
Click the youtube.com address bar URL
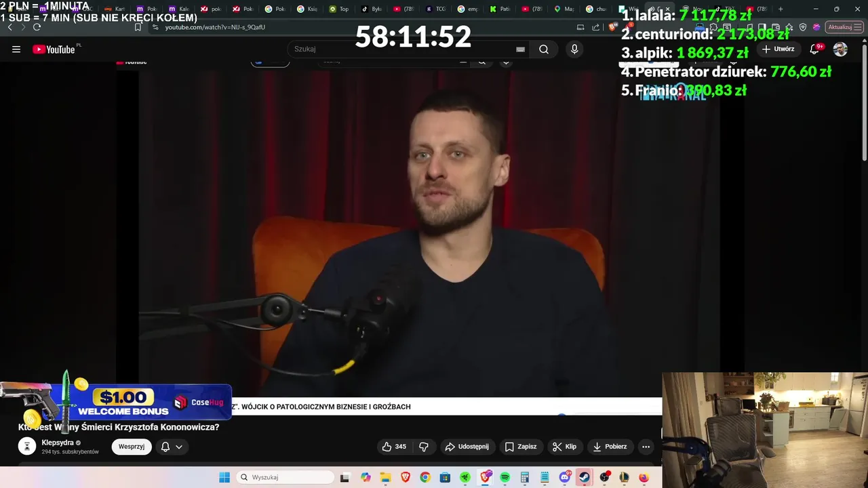[x=215, y=27]
